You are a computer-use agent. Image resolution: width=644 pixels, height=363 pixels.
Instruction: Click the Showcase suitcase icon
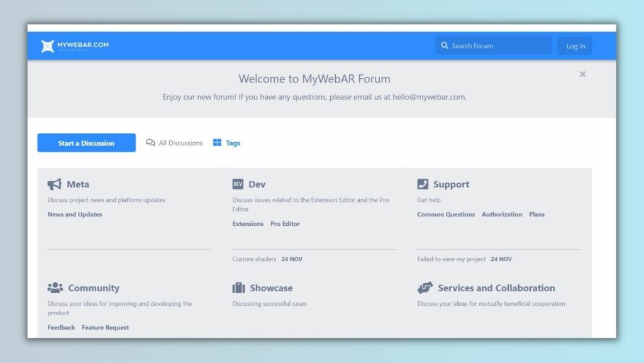tap(238, 288)
